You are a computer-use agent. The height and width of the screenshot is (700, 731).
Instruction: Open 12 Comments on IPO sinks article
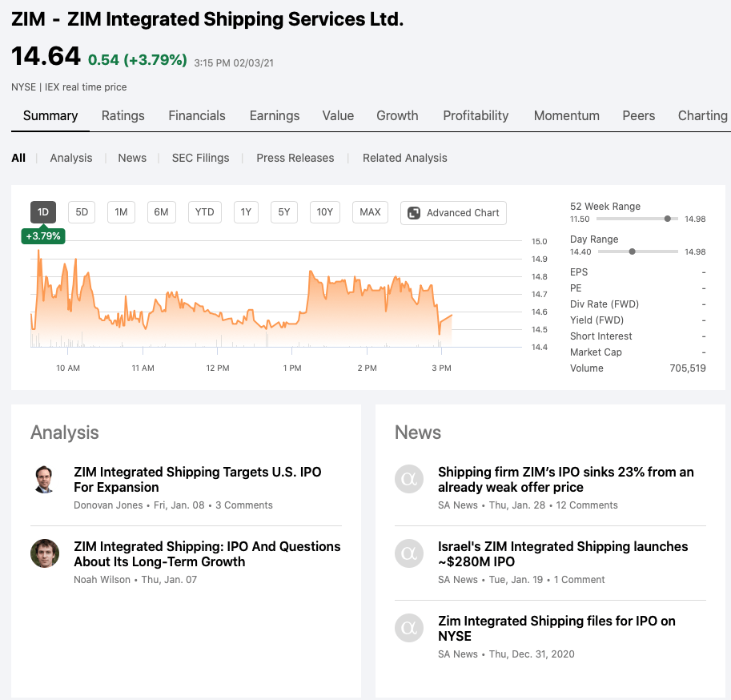click(587, 505)
